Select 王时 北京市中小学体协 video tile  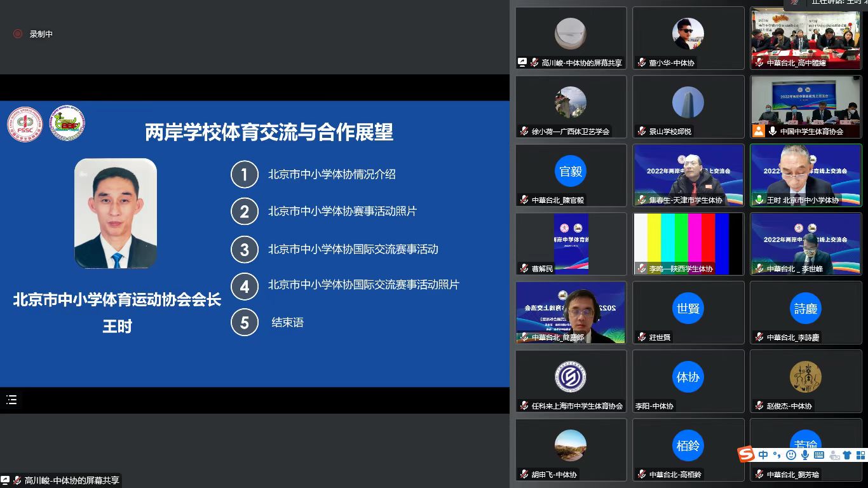(806, 175)
